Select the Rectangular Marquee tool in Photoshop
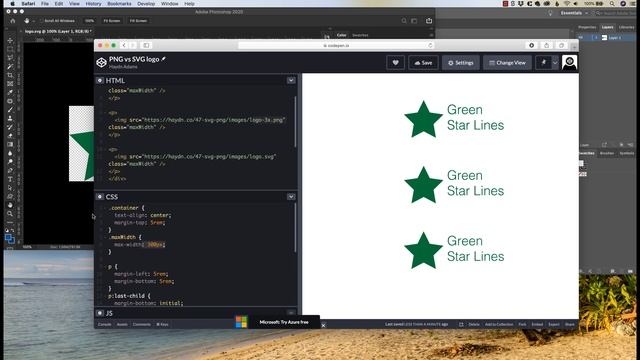 [10, 49]
